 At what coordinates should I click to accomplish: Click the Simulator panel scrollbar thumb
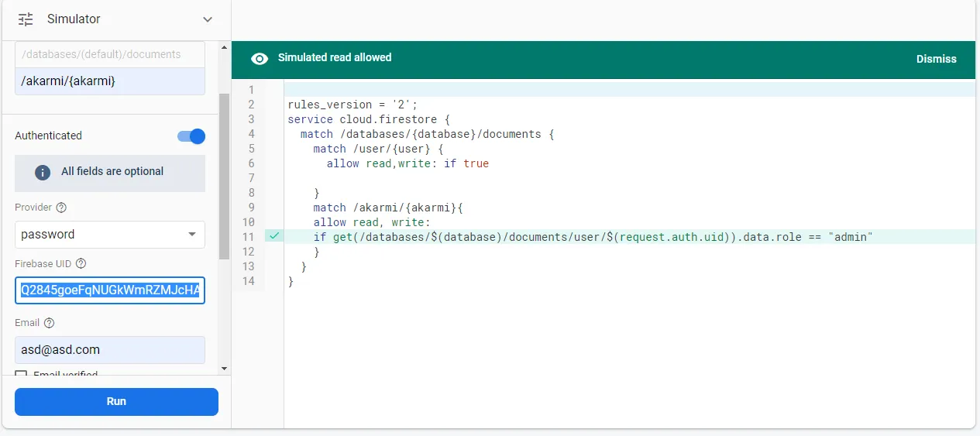(x=225, y=177)
